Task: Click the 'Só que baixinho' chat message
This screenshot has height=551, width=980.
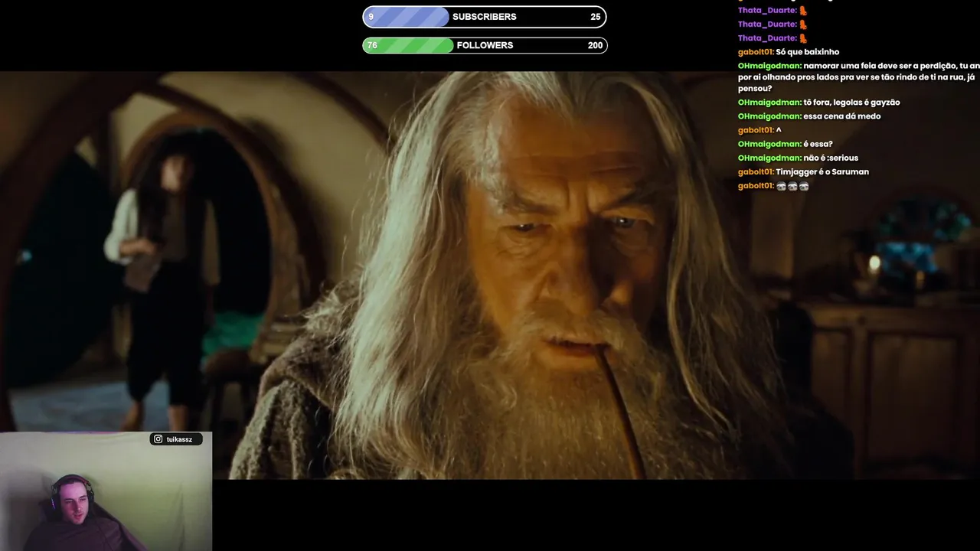Action: (808, 52)
